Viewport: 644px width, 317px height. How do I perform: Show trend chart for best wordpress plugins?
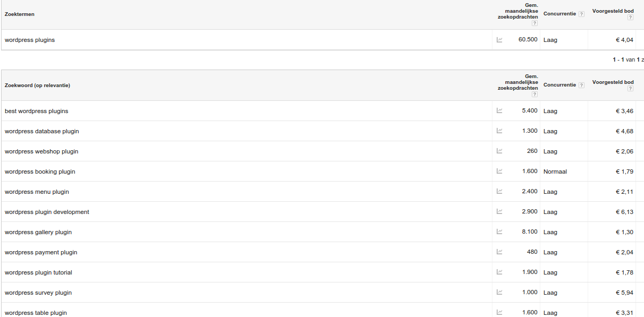click(x=499, y=111)
